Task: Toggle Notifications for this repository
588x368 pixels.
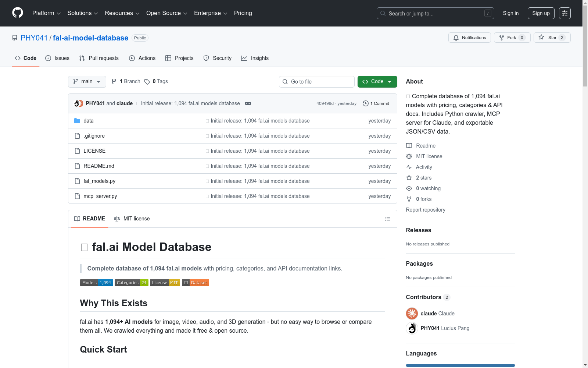Action: [470, 38]
